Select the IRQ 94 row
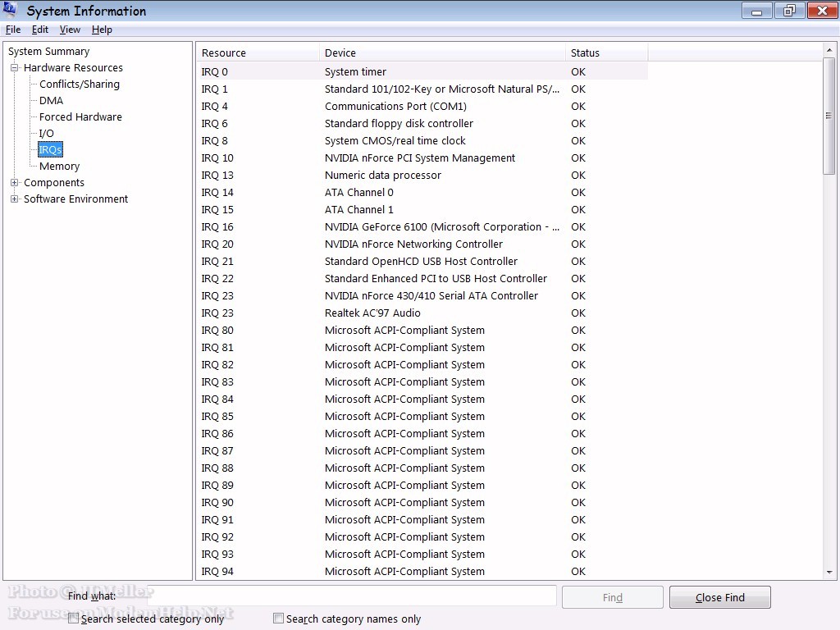Viewport: 840px width, 630px height. pos(422,571)
